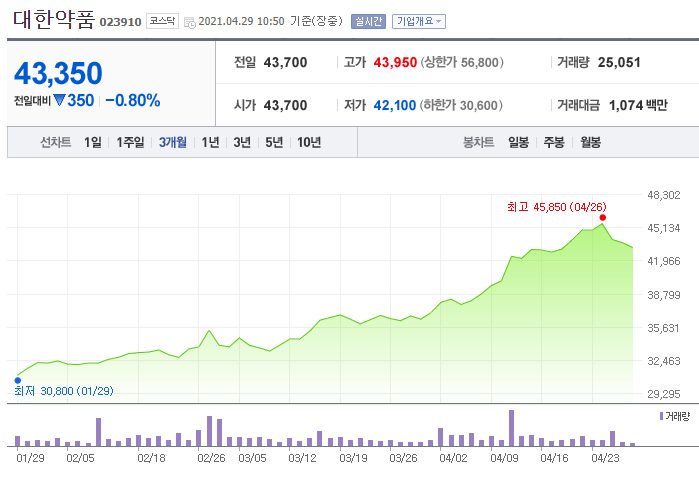Click the blue 최저 marker dot on chart
This screenshot has height=479, width=699.
coord(18,380)
